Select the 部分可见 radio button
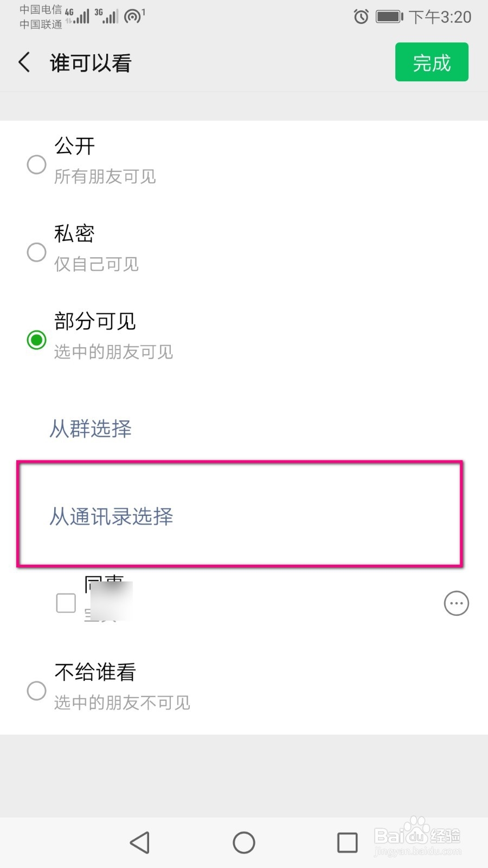The height and width of the screenshot is (868, 488). pos(36,340)
